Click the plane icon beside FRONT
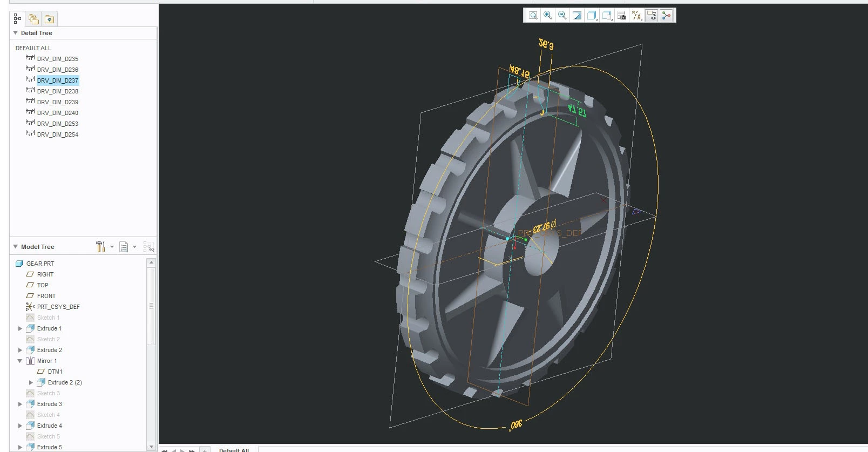 tap(30, 296)
